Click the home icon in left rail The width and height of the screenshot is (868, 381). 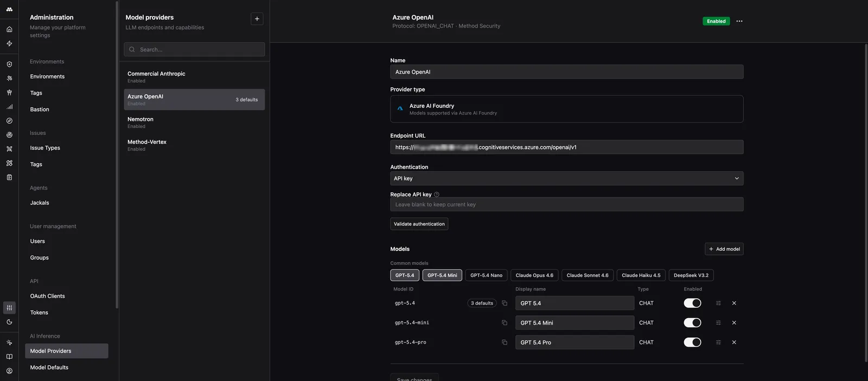click(x=9, y=29)
